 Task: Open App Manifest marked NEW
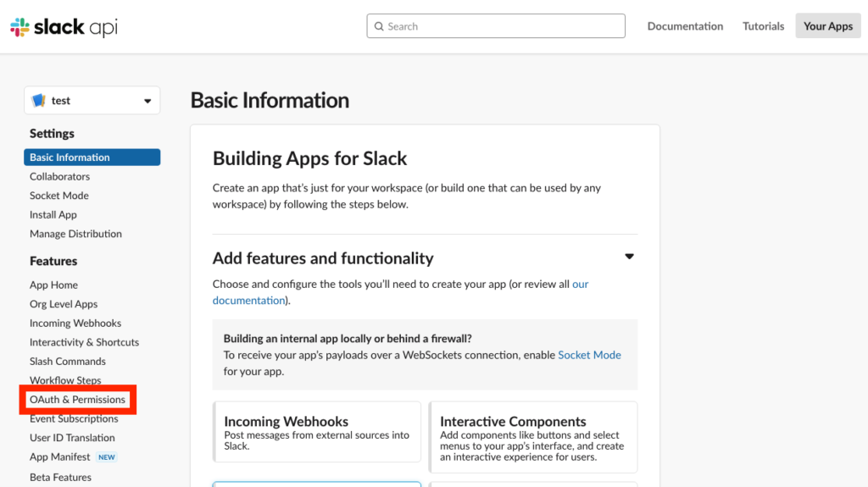[60, 457]
